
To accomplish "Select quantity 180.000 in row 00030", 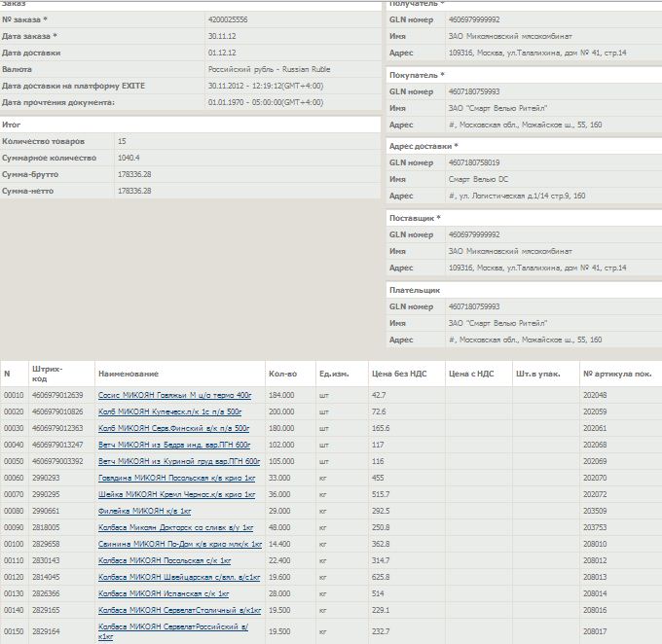I will coord(281,428).
